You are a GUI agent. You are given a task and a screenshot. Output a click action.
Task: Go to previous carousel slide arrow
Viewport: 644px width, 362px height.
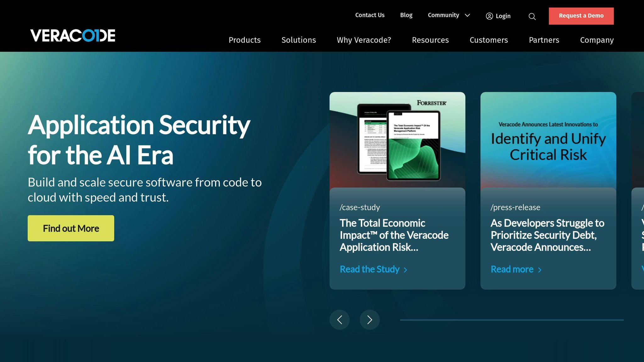pyautogui.click(x=340, y=320)
